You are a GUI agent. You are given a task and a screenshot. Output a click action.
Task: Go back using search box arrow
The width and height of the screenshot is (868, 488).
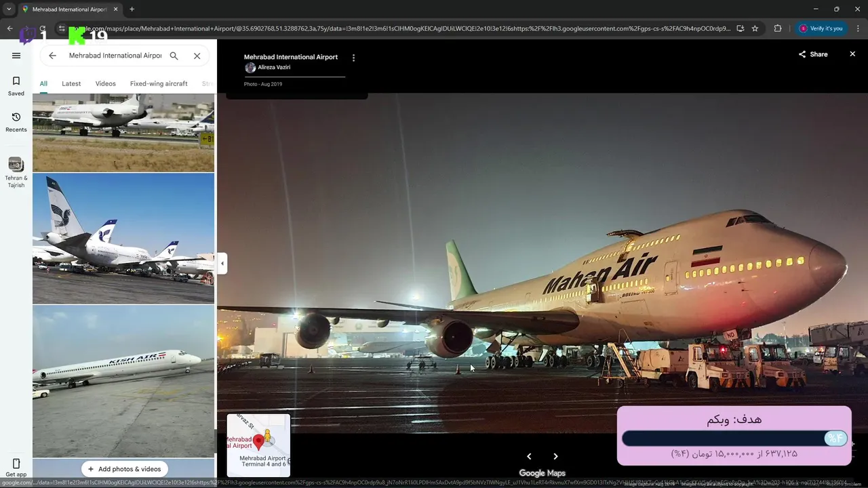coord(52,56)
